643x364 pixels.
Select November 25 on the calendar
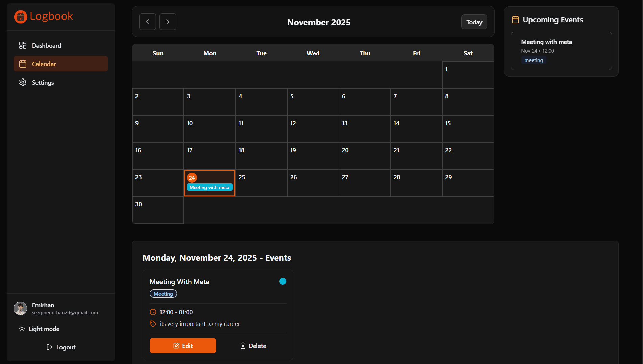[261, 183]
